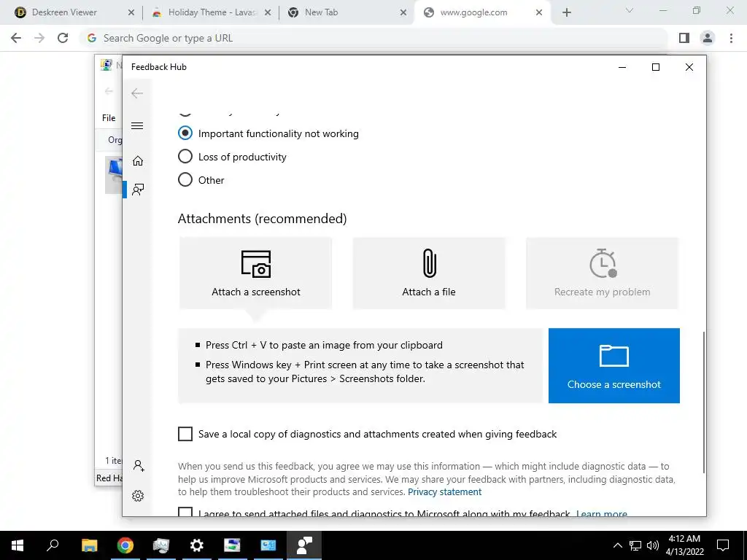The width and height of the screenshot is (747, 560).
Task: Click Choose a screenshot button
Action: 614,365
